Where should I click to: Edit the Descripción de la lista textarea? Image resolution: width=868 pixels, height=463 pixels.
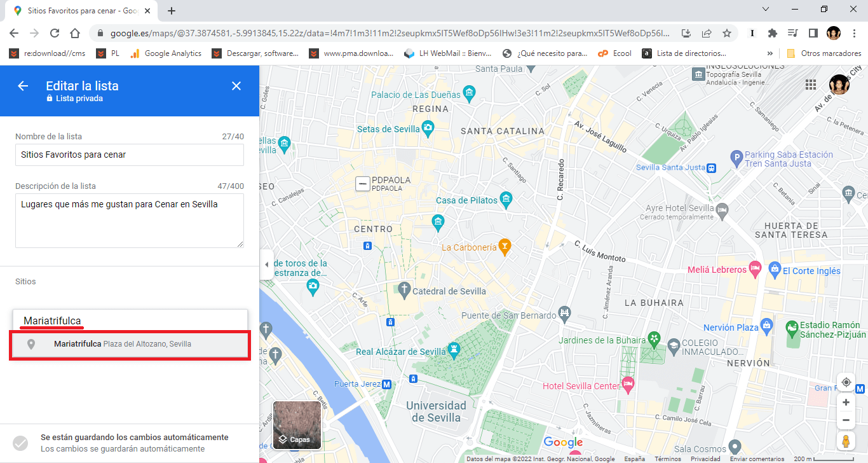pos(130,221)
